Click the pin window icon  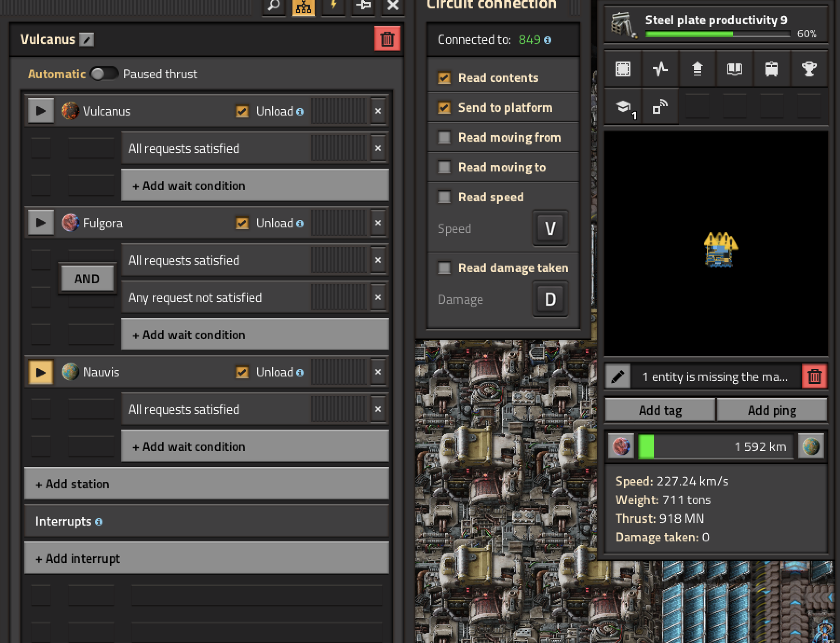(363, 6)
